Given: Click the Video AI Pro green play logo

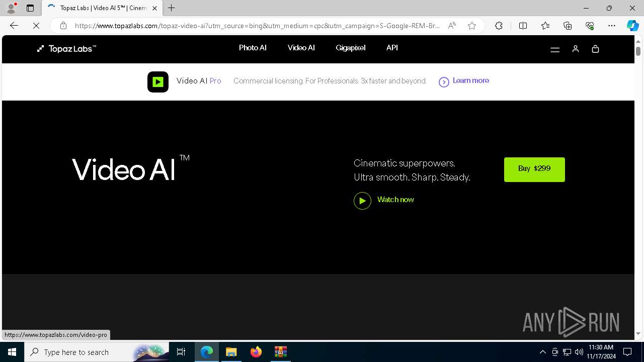Looking at the screenshot, I should click(158, 82).
